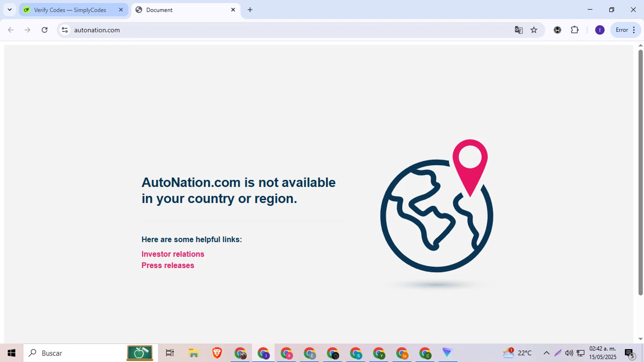This screenshot has width=644, height=362.
Task: Open the Investor relations link
Action: click(173, 254)
